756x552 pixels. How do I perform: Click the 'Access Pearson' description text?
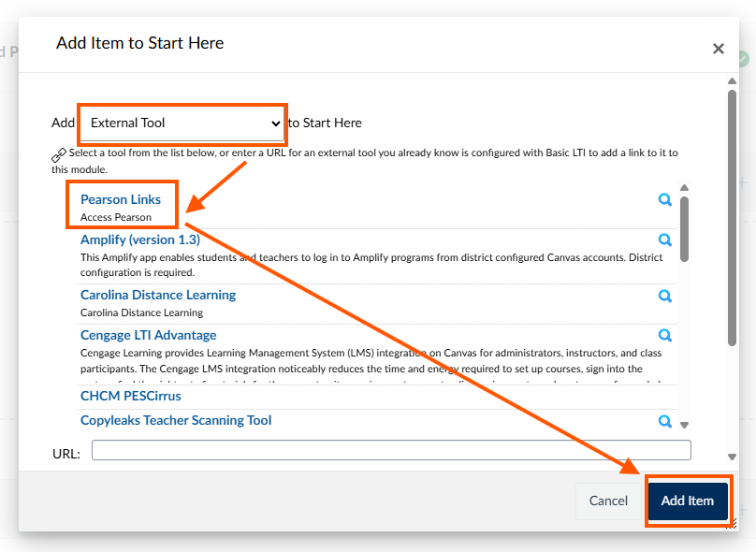(x=116, y=217)
